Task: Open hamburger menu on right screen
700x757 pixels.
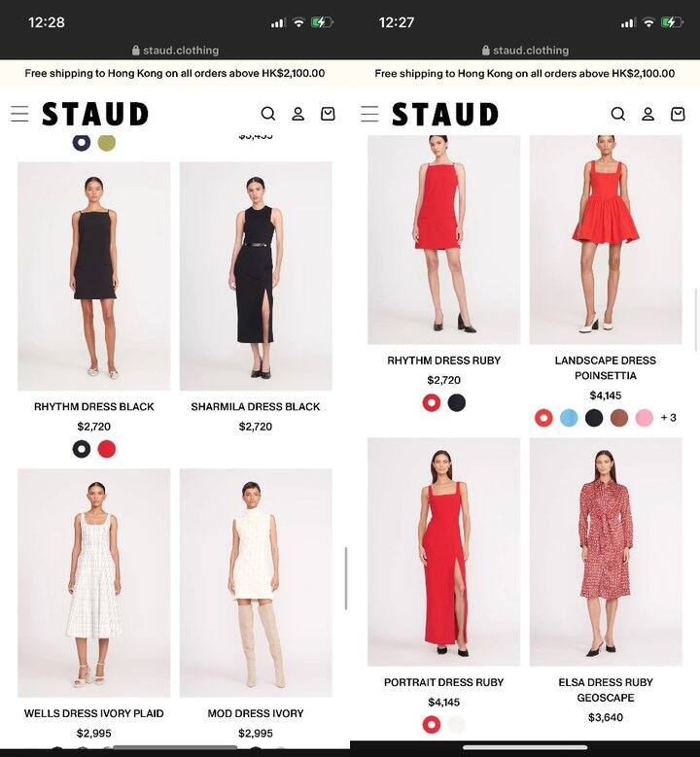Action: click(369, 114)
